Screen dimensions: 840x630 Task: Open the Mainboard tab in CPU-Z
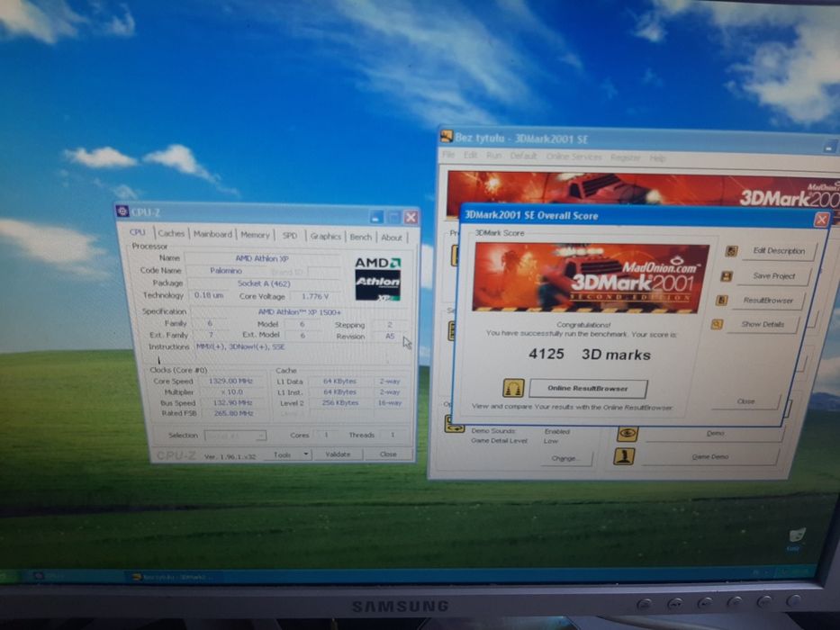[x=212, y=234]
